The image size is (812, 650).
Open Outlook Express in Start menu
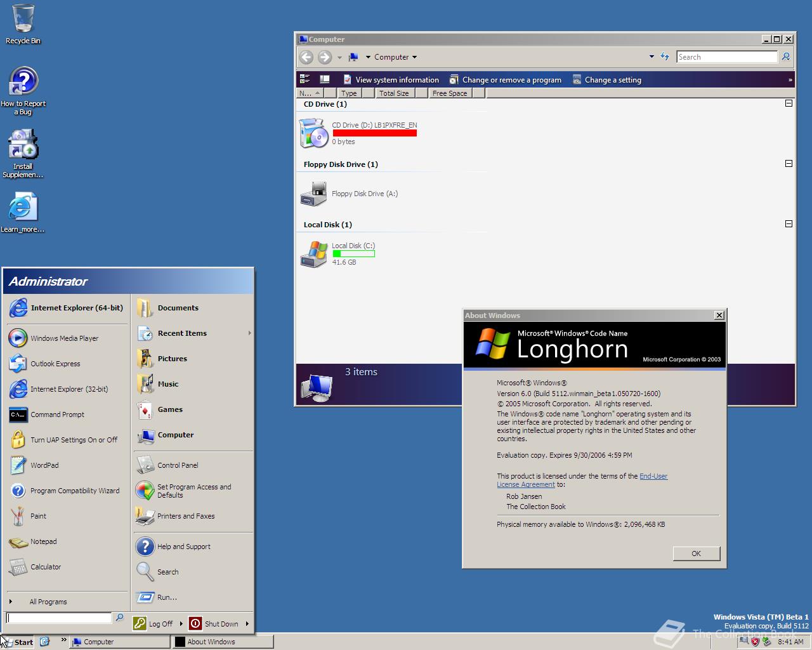pos(66,364)
